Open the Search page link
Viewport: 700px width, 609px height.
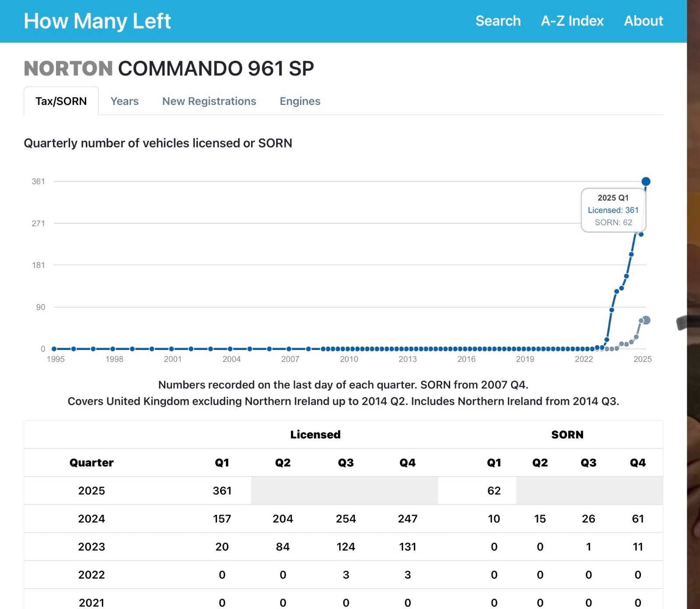498,21
